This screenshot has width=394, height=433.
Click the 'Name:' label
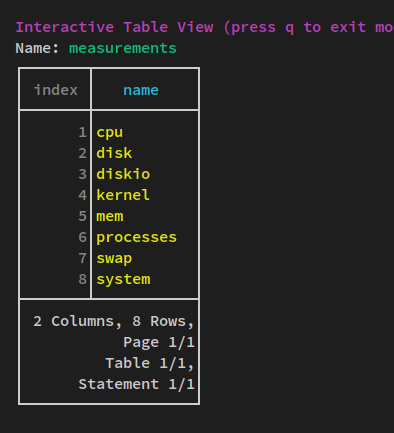(37, 48)
